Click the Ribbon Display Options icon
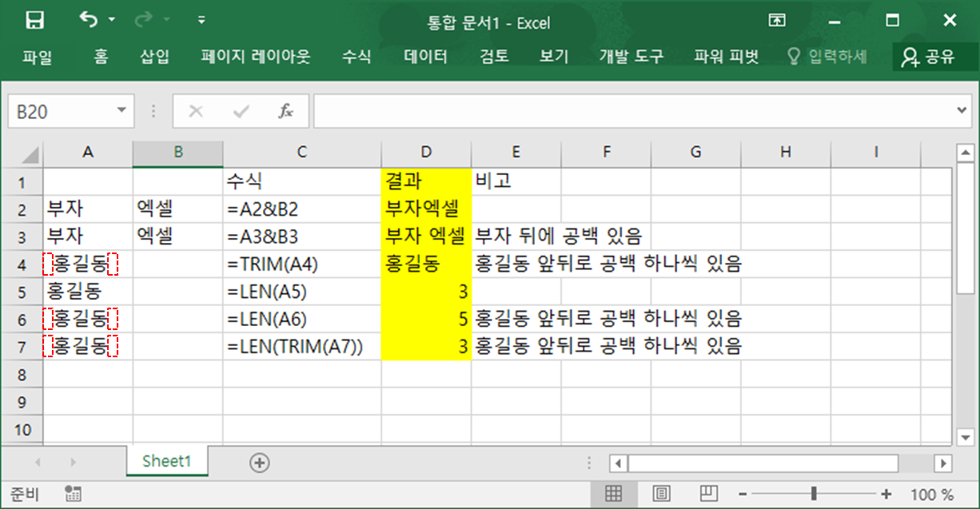Image resolution: width=980 pixels, height=509 pixels. point(776,20)
